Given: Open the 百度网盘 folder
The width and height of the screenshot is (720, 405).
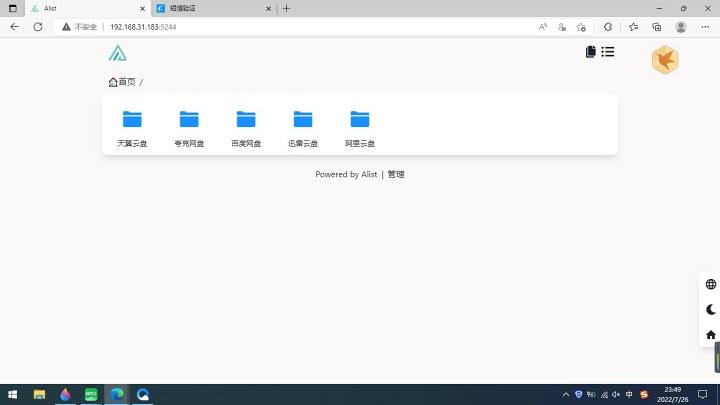Looking at the screenshot, I should point(246,129).
